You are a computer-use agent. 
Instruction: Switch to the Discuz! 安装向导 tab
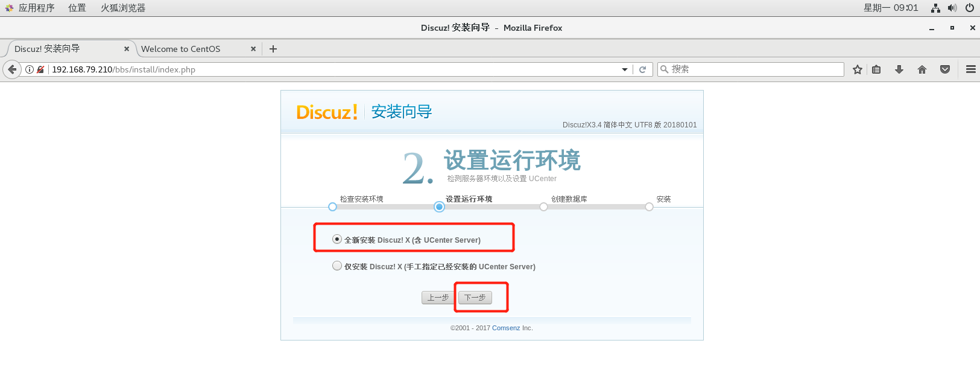70,49
